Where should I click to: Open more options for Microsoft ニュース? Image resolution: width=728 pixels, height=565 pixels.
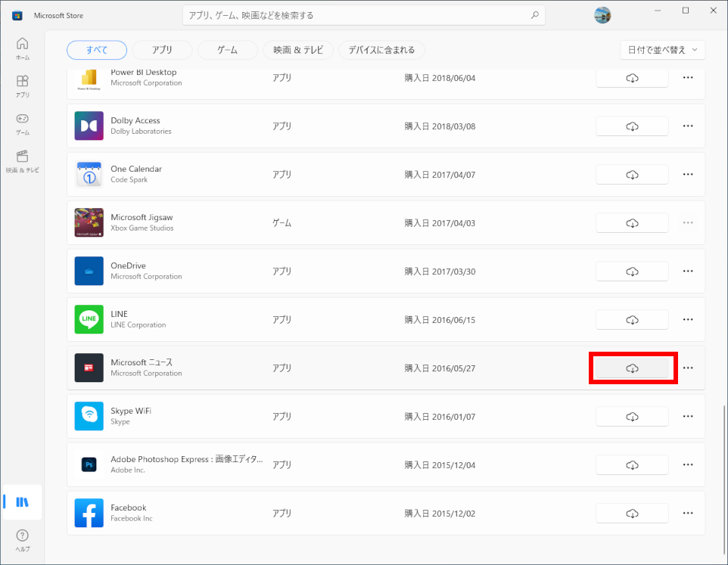point(688,368)
